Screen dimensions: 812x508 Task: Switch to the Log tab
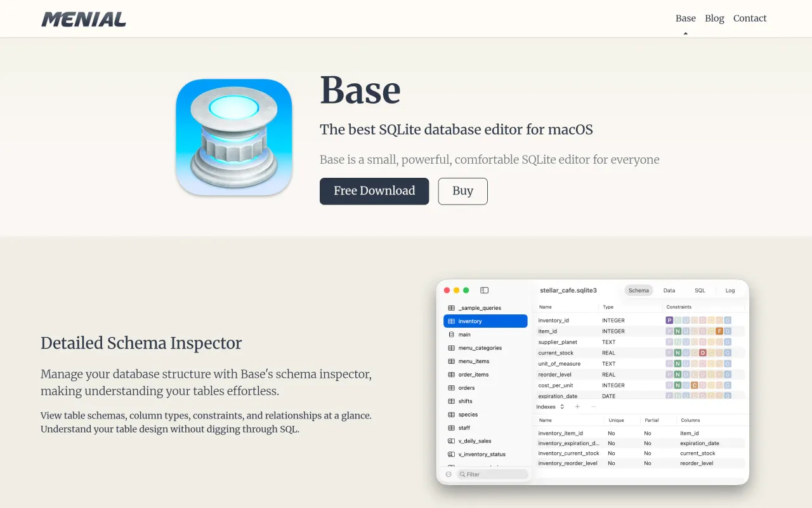pyautogui.click(x=730, y=290)
